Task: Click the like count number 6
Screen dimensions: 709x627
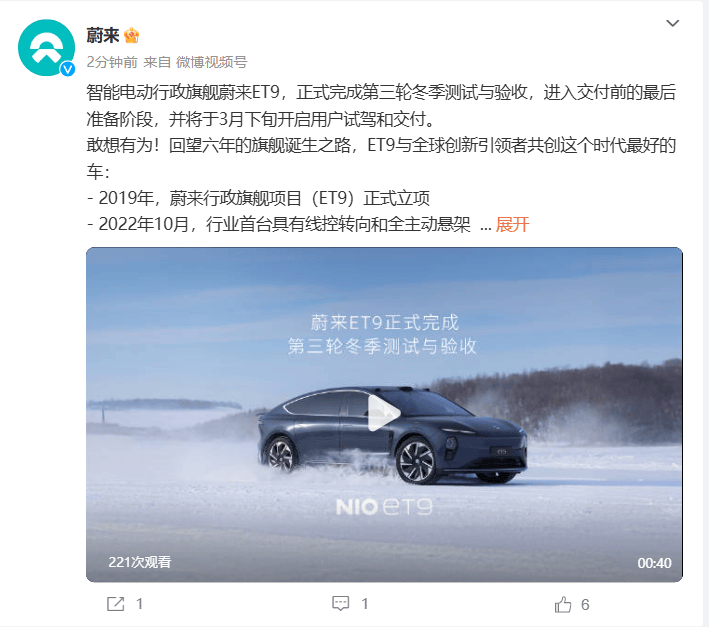Action: point(585,604)
